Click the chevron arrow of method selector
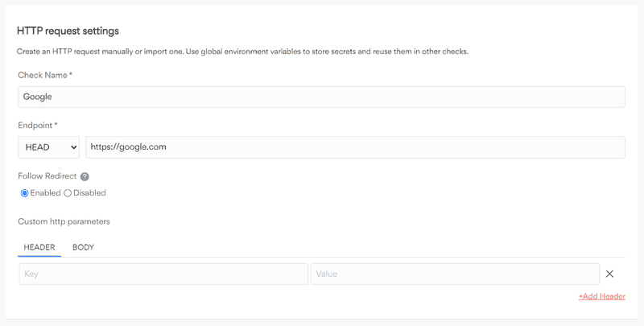The height and width of the screenshot is (326, 644). pyautogui.click(x=74, y=147)
